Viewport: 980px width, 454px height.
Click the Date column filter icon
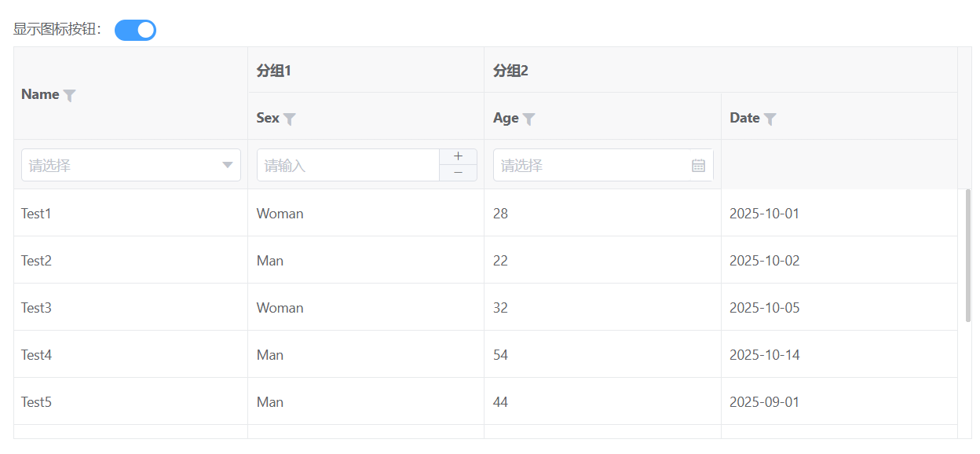click(x=770, y=119)
